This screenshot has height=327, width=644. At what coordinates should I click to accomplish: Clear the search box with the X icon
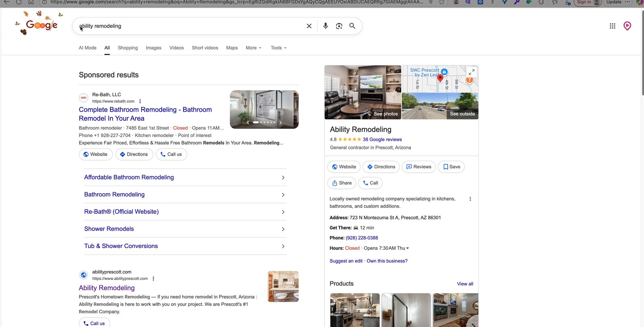coord(309,26)
